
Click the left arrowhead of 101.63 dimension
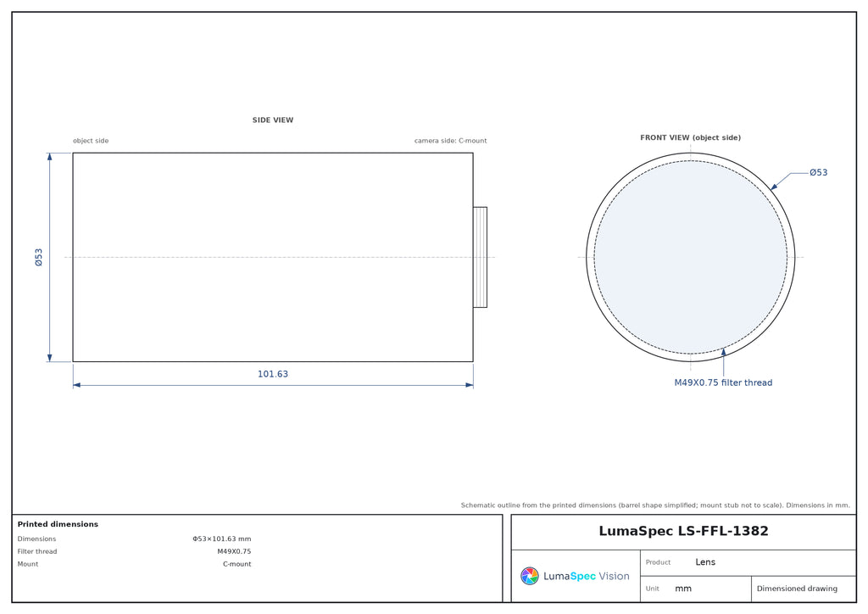point(77,385)
